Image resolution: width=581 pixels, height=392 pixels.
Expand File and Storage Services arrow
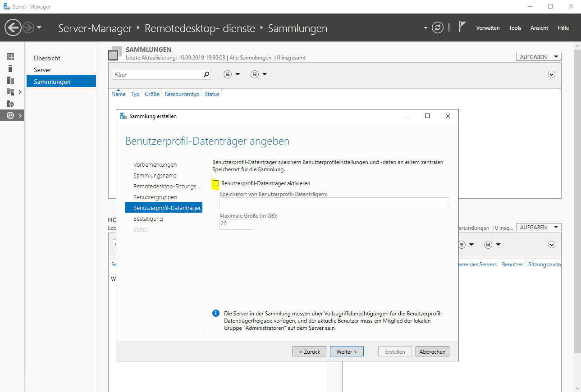pyautogui.click(x=20, y=92)
